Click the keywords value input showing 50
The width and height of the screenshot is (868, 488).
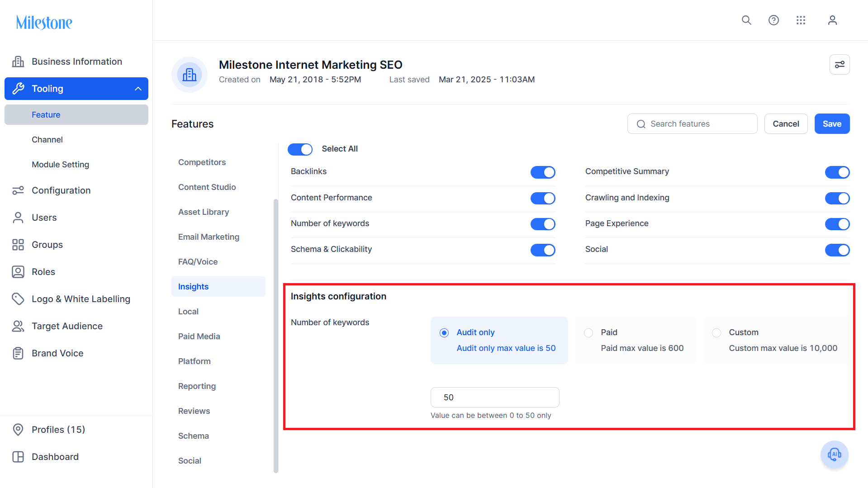(x=495, y=398)
